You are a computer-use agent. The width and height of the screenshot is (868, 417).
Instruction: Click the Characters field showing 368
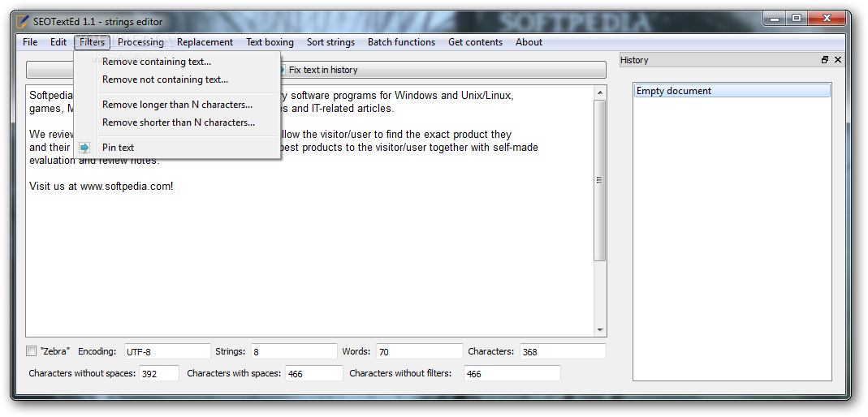[563, 351]
